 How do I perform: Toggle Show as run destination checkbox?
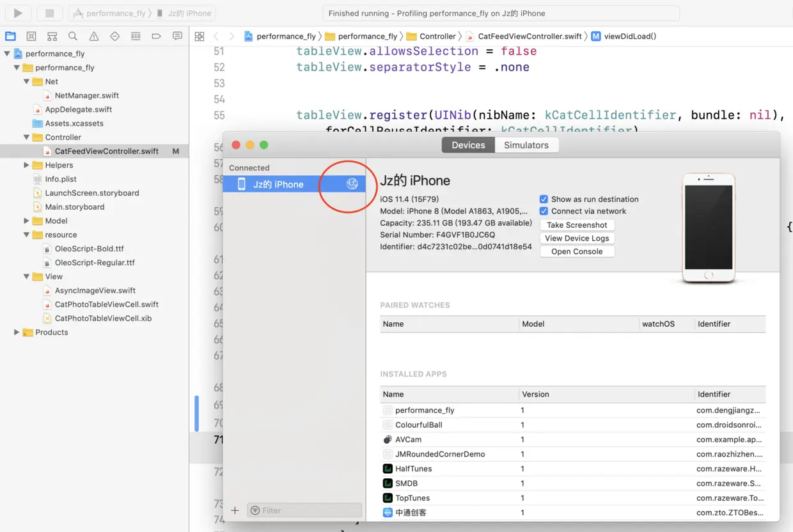click(x=544, y=199)
